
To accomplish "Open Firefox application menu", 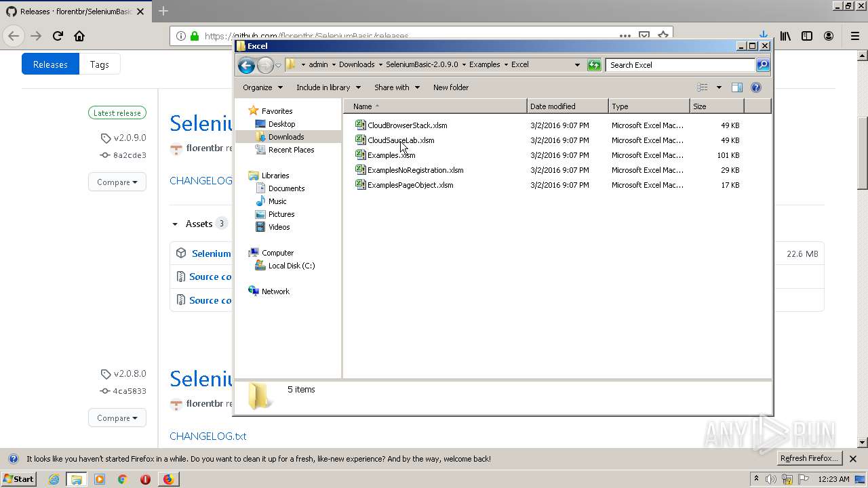I will 854,36.
